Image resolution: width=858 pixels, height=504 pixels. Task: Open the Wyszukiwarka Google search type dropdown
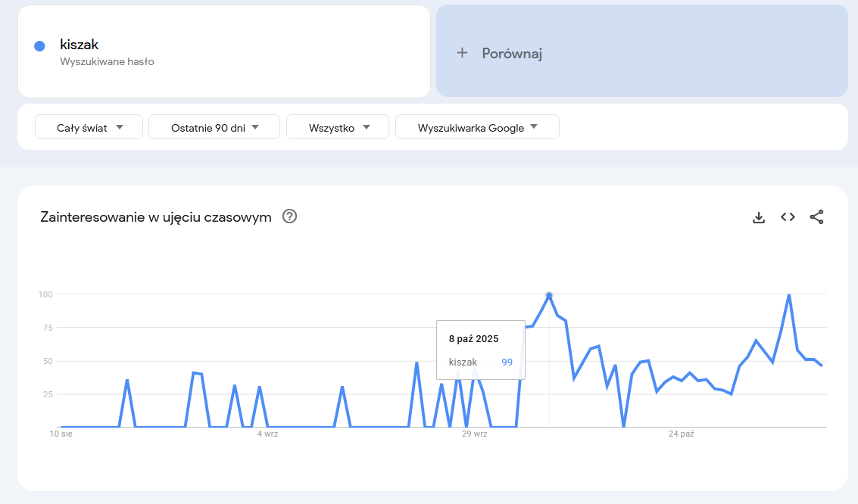[x=477, y=127]
